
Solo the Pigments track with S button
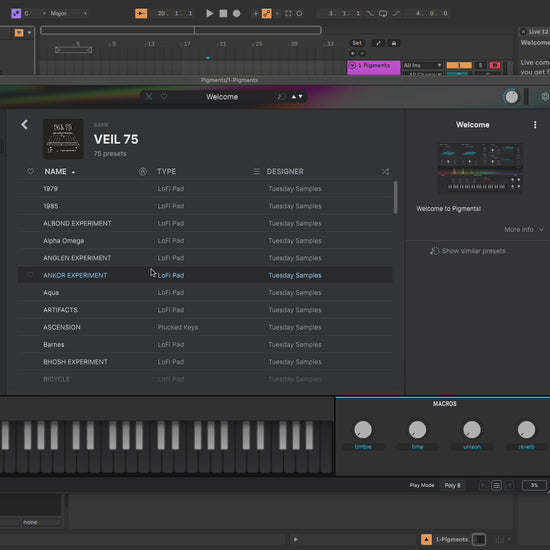click(480, 65)
